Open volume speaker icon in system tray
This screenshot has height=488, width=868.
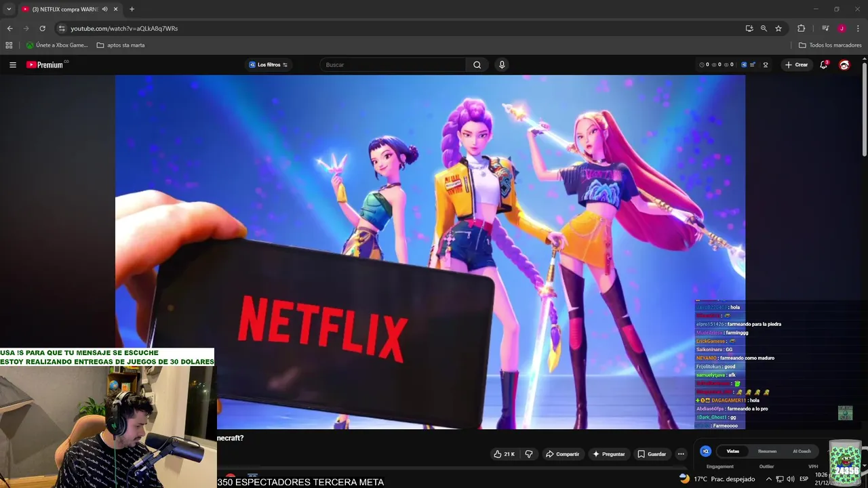(791, 479)
